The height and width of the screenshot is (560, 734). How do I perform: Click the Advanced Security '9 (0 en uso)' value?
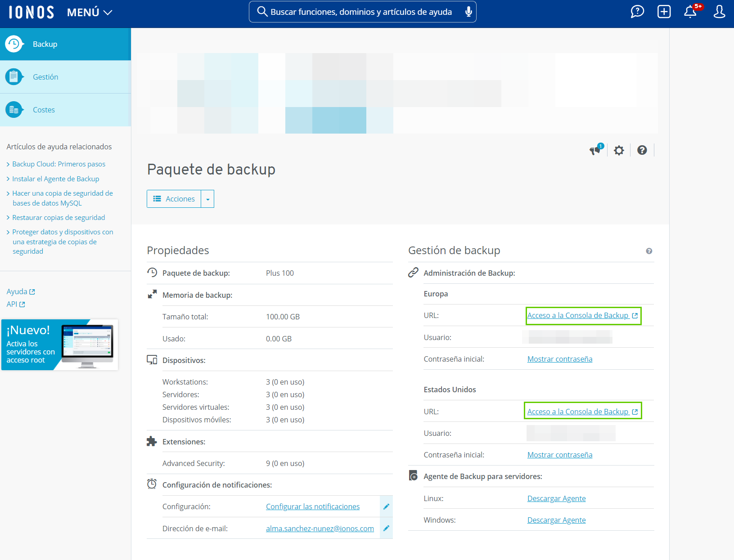point(285,463)
